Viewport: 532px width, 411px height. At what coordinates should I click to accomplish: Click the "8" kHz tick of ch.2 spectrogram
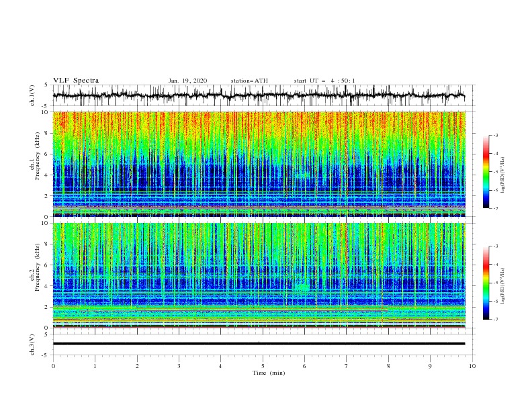47,244
